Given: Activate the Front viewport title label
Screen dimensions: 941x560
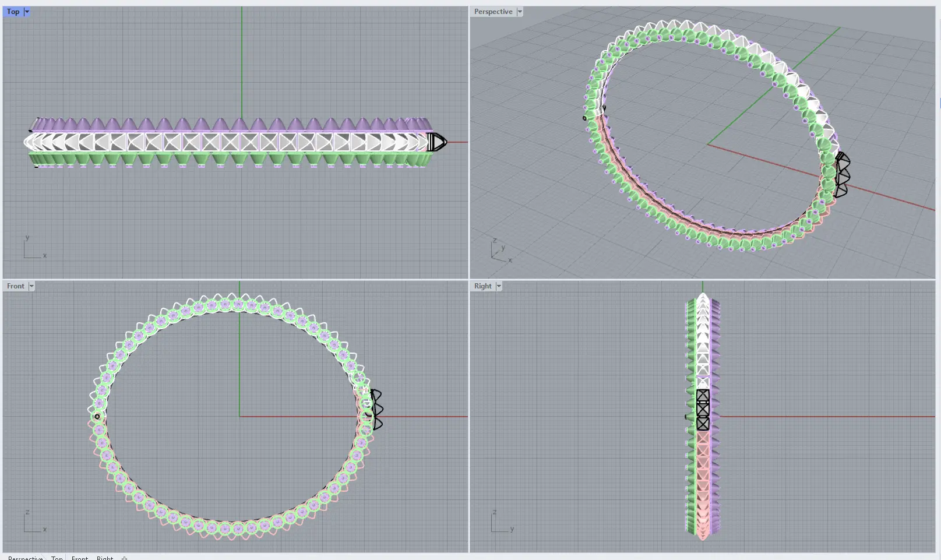Looking at the screenshot, I should (16, 286).
